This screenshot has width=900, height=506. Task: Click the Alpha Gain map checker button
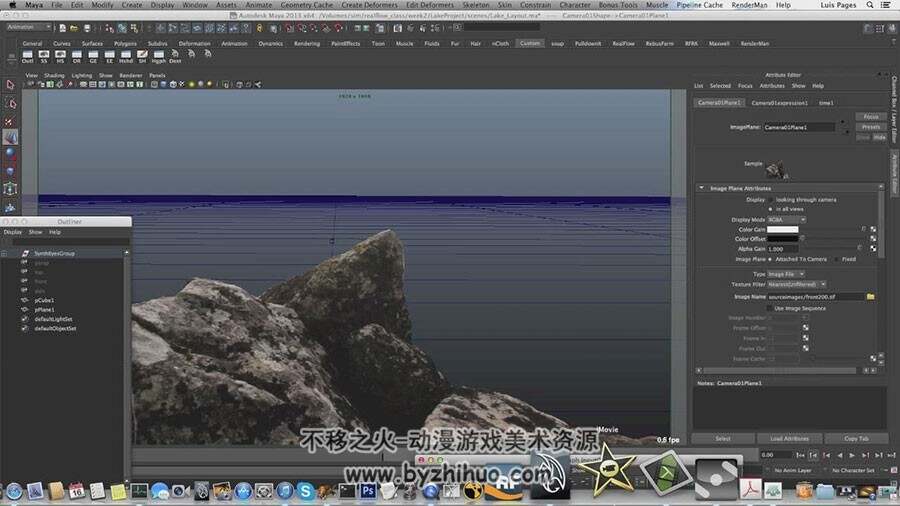873,248
